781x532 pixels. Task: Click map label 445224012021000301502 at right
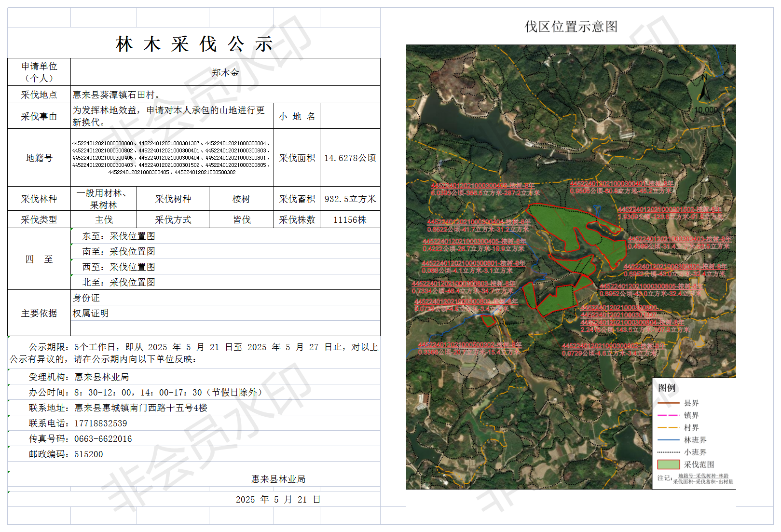[x=670, y=209]
